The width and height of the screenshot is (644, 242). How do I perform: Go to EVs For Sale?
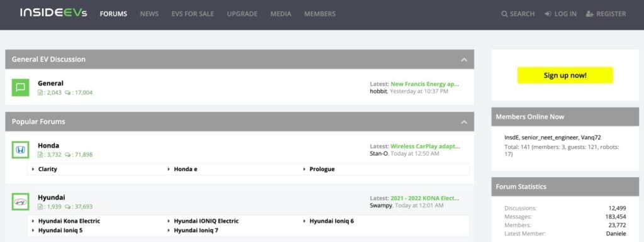(x=192, y=14)
